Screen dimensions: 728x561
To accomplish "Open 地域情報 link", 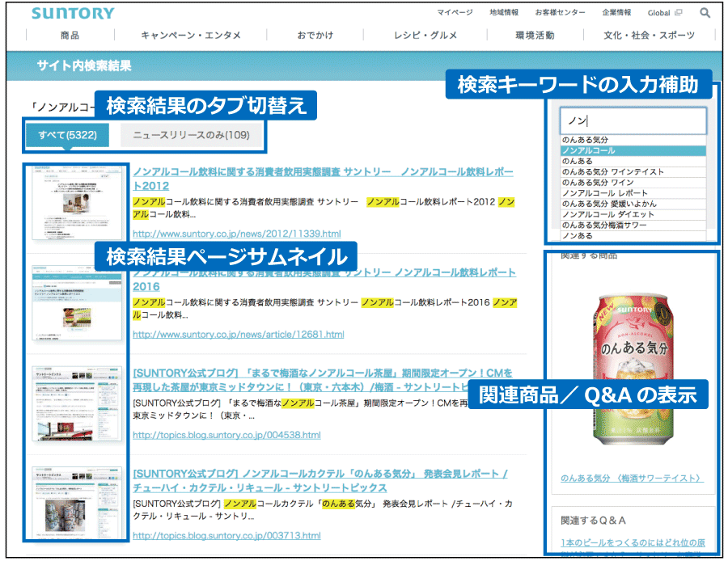I will [504, 12].
